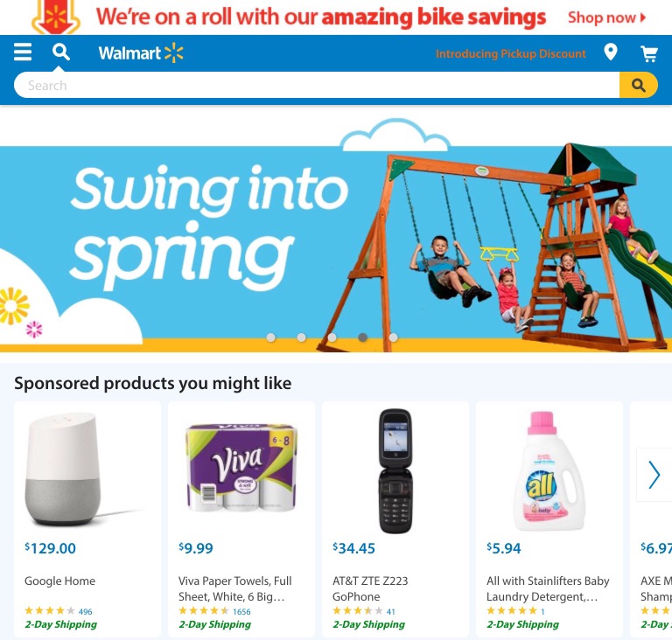Select the currently active fourth carousel dot

coord(362,337)
